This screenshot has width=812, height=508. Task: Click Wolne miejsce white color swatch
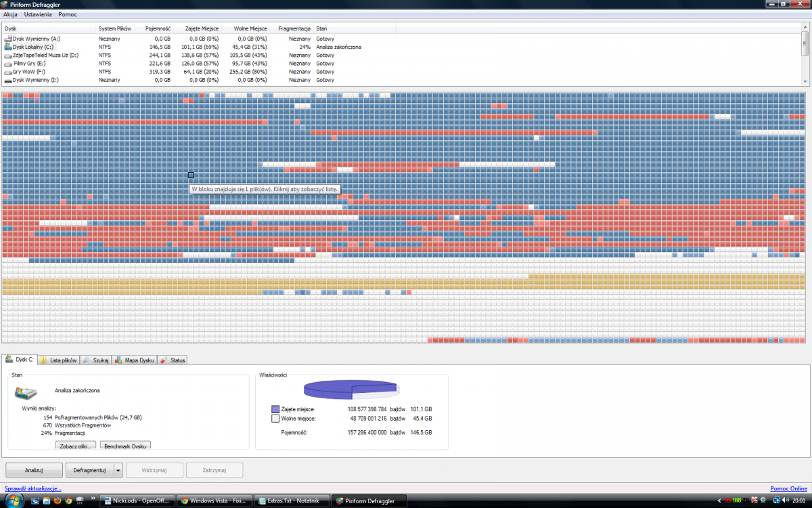(275, 419)
